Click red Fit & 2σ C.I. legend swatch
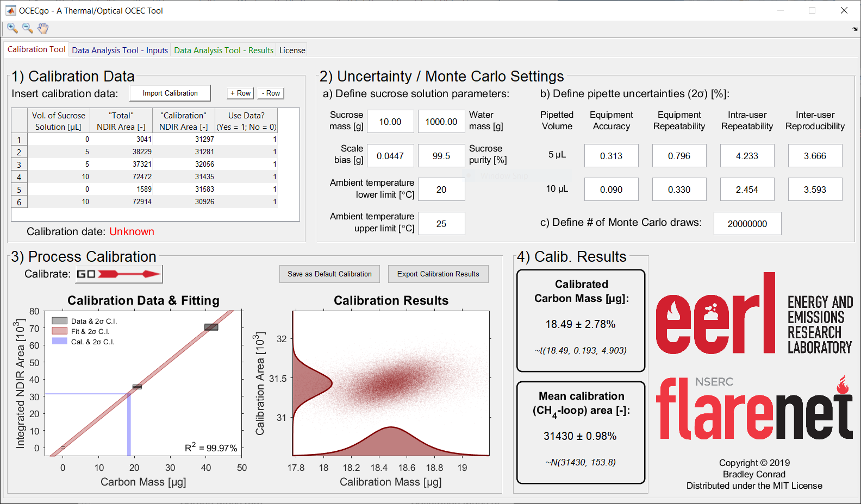 [x=59, y=331]
